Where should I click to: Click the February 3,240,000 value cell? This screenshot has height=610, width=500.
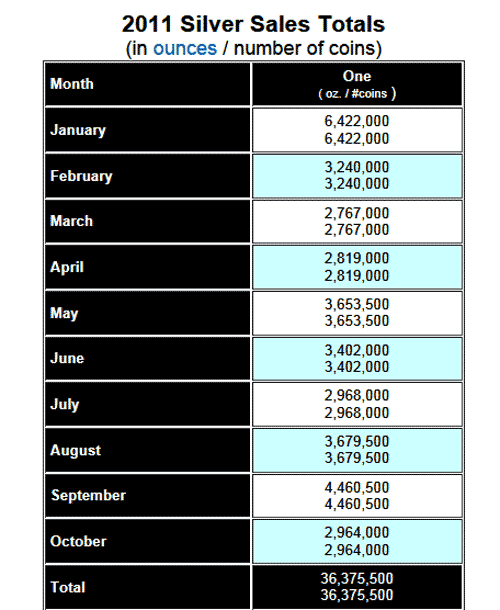357,176
